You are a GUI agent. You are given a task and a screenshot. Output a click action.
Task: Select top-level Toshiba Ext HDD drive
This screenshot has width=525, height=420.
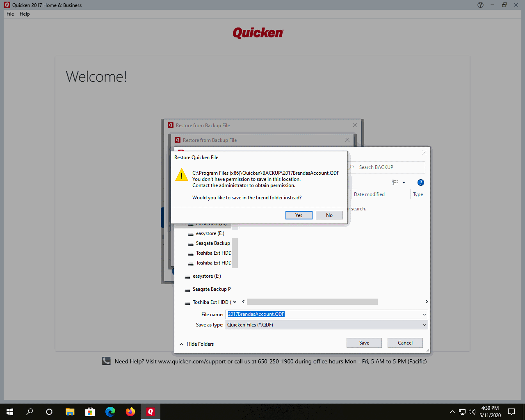click(x=208, y=302)
